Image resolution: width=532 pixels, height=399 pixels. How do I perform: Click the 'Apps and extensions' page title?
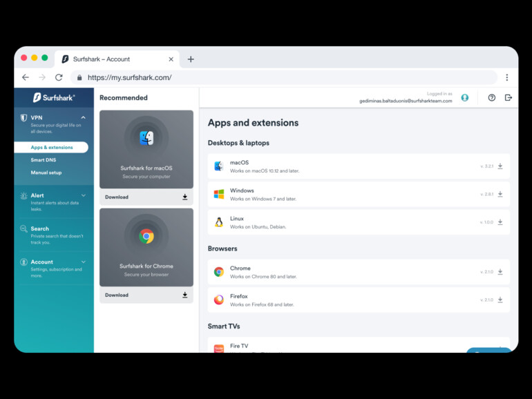point(253,123)
